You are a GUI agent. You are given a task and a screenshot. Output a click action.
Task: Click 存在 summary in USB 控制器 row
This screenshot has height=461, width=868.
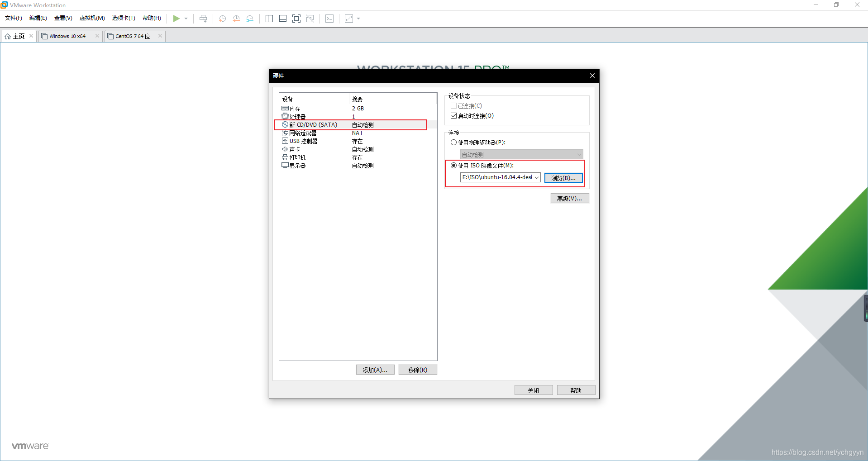358,141
